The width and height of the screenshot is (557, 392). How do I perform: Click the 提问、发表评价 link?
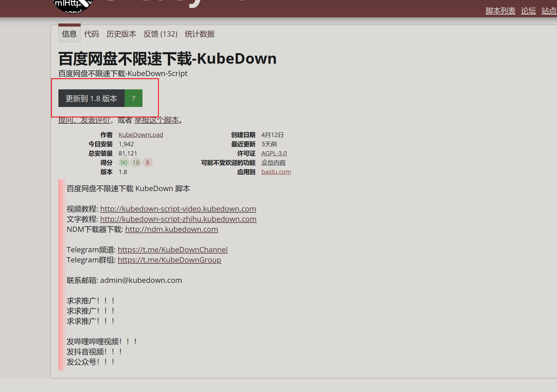pos(84,120)
